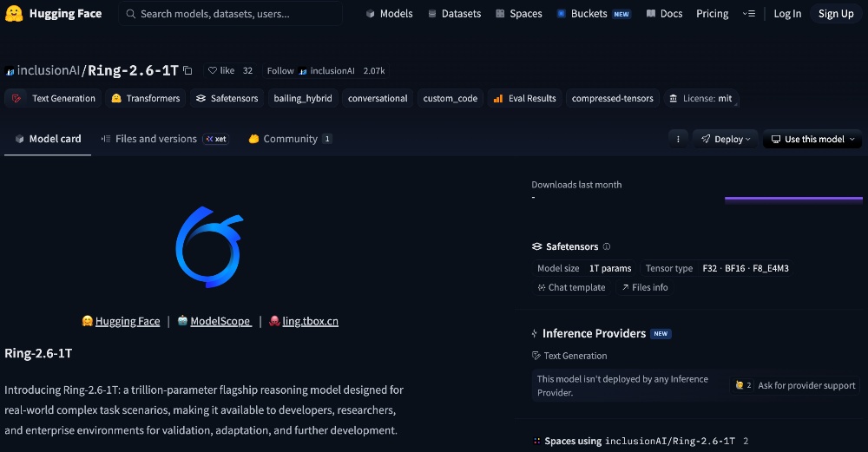The image size is (868, 452).
Task: Click the inclusionAI org avatar beside title
Action: click(10, 71)
